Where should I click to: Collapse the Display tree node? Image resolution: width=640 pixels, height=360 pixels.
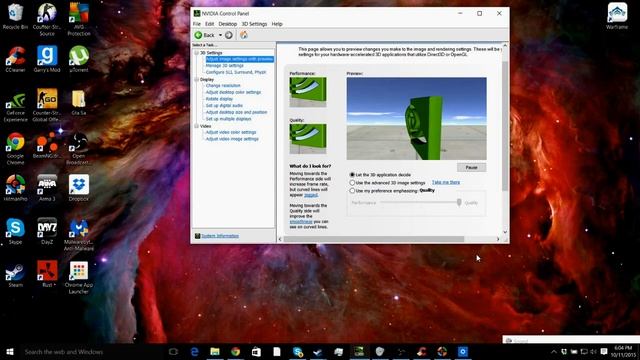(196, 80)
